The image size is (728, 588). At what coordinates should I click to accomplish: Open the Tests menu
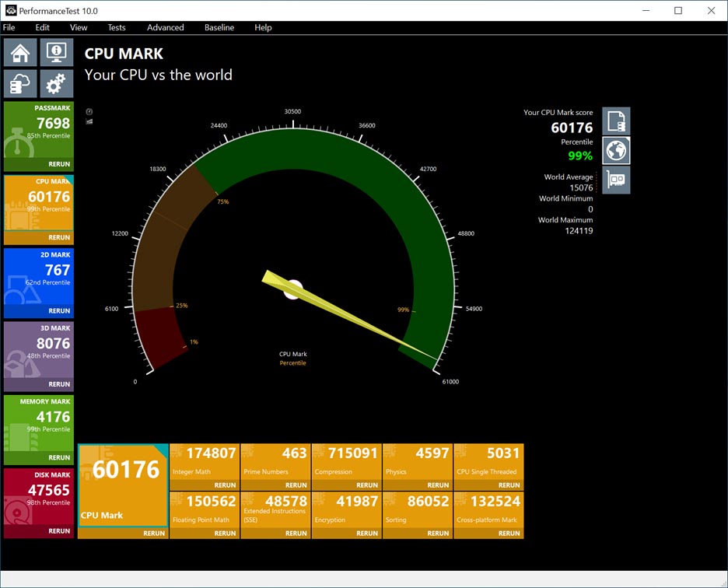point(117,27)
